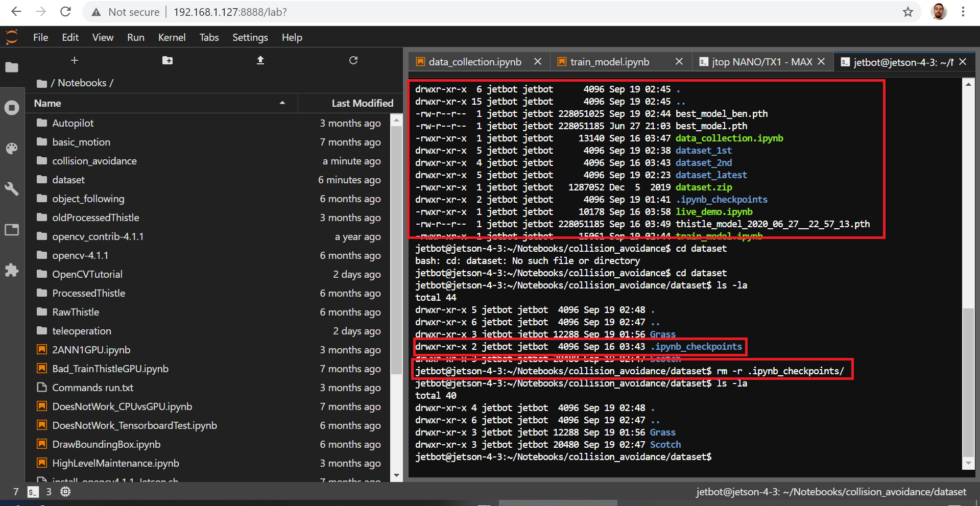Image resolution: width=980 pixels, height=506 pixels.
Task: Close the data_collection.ipynb tab
Action: click(x=538, y=61)
